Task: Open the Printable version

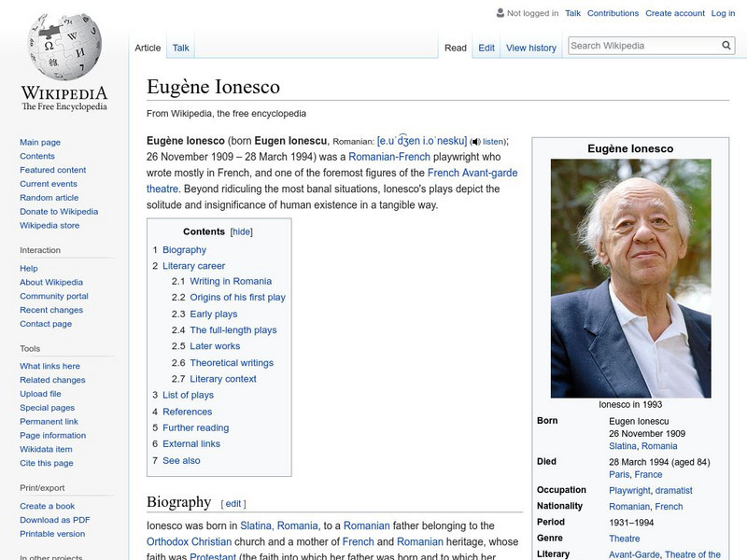Action: [x=52, y=534]
